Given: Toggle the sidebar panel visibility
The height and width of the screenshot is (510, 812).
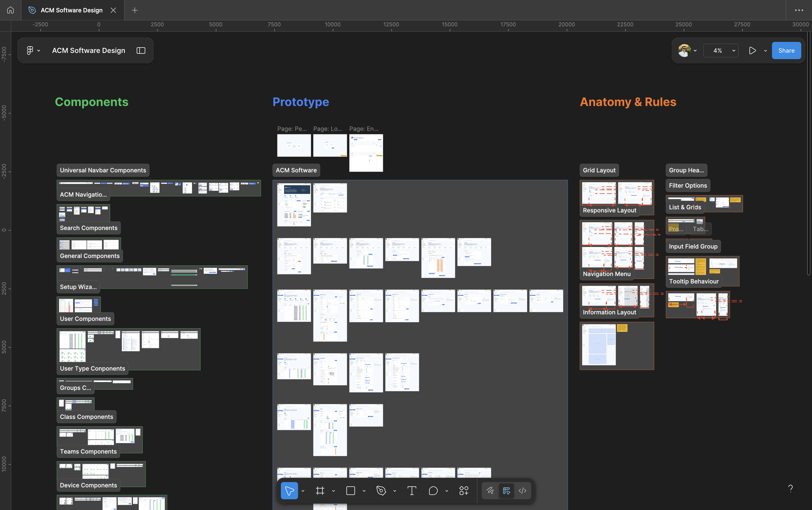Looking at the screenshot, I should (x=141, y=51).
